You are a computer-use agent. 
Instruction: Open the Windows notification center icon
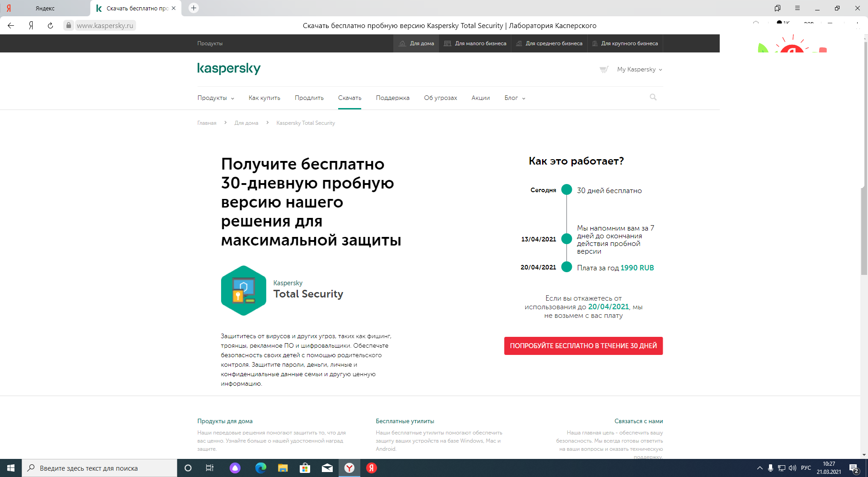854,468
